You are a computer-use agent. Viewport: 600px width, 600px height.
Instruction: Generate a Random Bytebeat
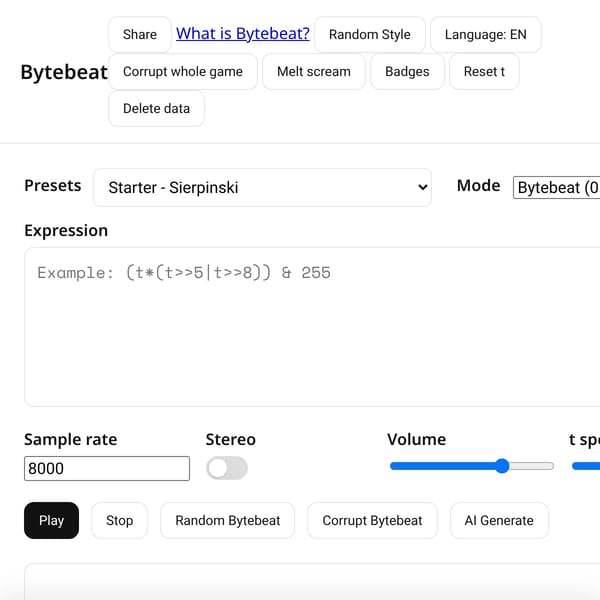point(228,520)
